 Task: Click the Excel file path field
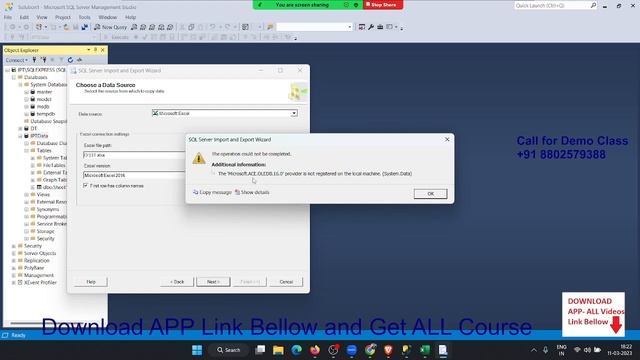pos(134,155)
